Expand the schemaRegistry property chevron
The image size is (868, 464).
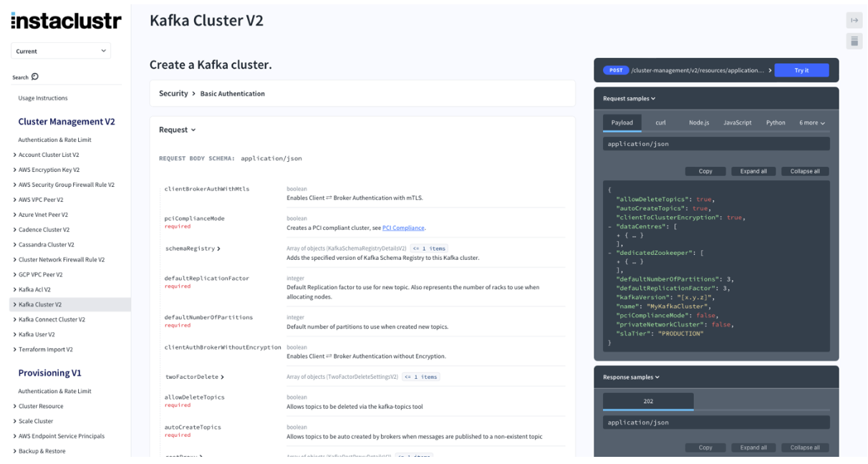(x=218, y=248)
